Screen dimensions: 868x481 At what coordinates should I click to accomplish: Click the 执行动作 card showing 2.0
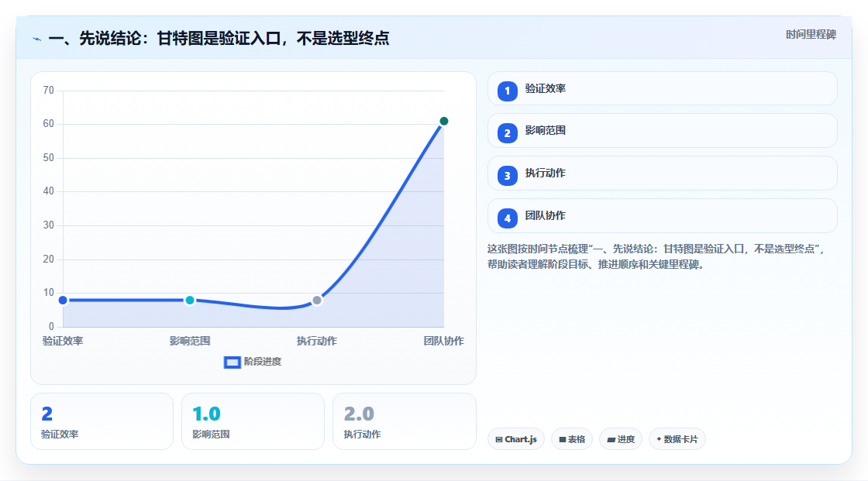click(x=404, y=421)
